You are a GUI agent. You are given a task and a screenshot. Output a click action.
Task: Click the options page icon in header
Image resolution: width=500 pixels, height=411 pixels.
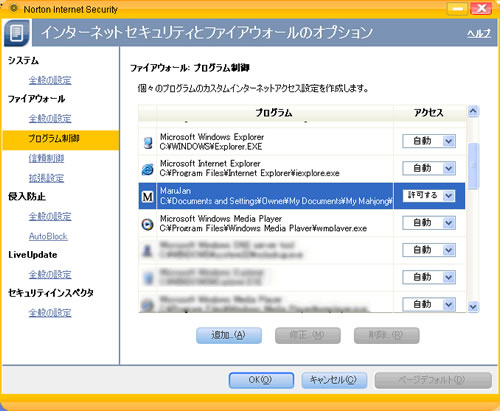16,33
